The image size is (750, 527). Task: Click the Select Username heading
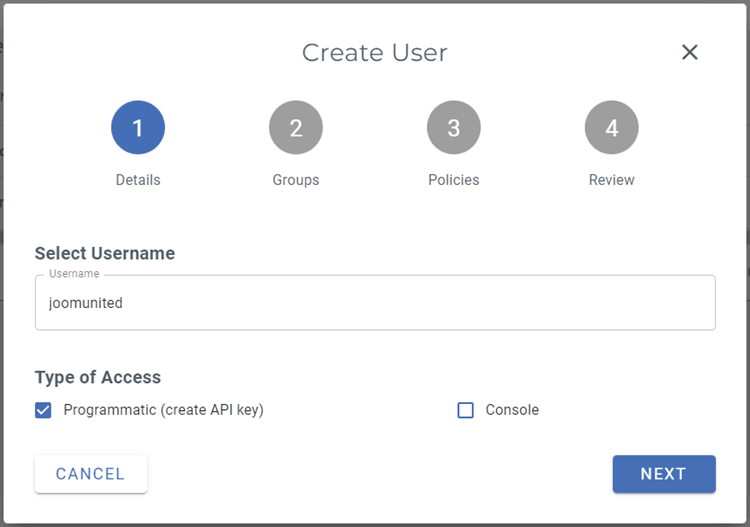(105, 254)
